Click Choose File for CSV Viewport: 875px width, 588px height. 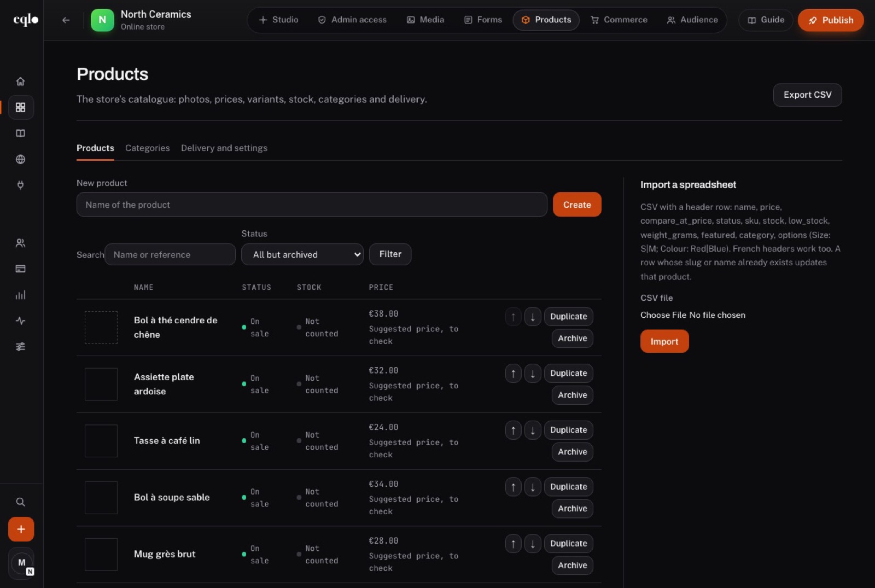(663, 315)
